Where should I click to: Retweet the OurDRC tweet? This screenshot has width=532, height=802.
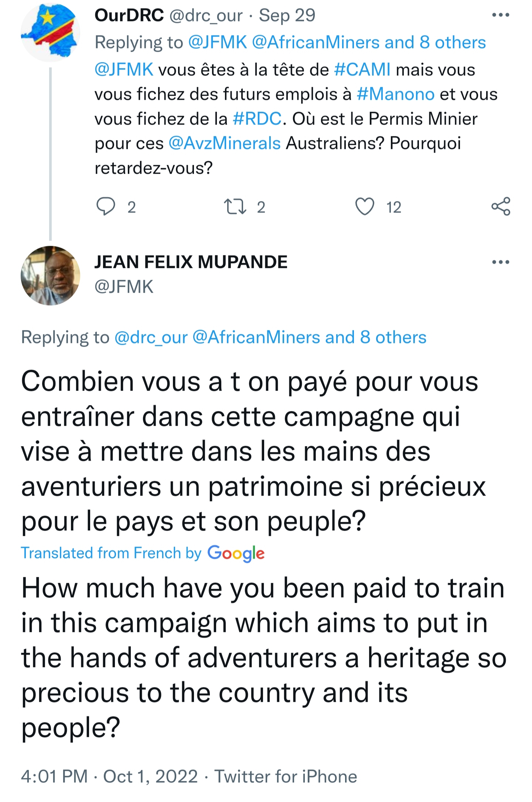[x=235, y=207]
